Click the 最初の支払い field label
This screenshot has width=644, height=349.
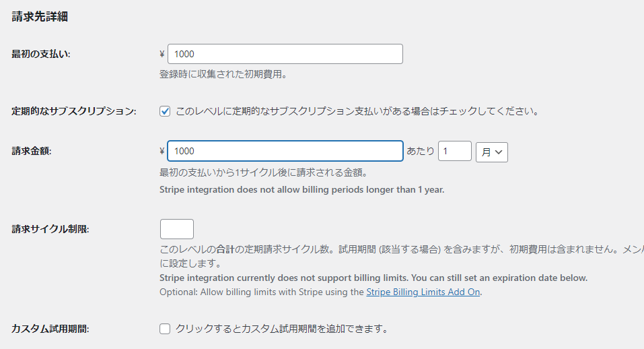41,54
